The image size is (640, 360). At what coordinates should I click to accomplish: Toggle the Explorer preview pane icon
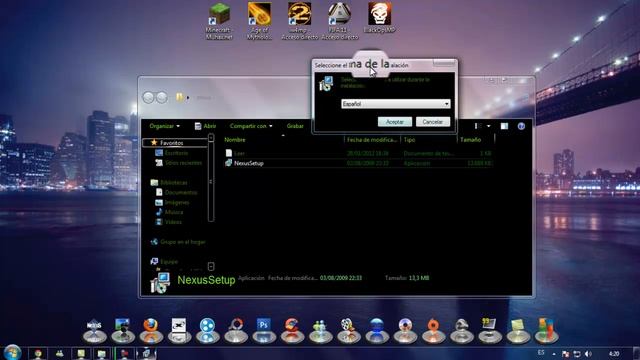pos(504,126)
